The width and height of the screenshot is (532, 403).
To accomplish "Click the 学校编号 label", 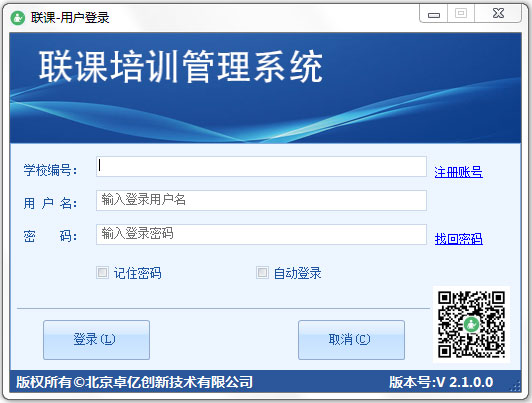I will tap(50, 170).
